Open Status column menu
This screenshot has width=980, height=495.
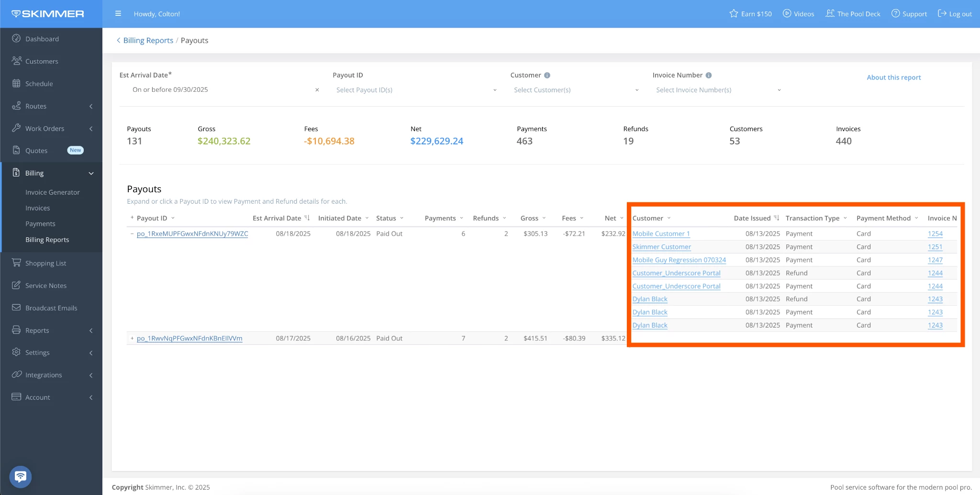click(x=401, y=218)
